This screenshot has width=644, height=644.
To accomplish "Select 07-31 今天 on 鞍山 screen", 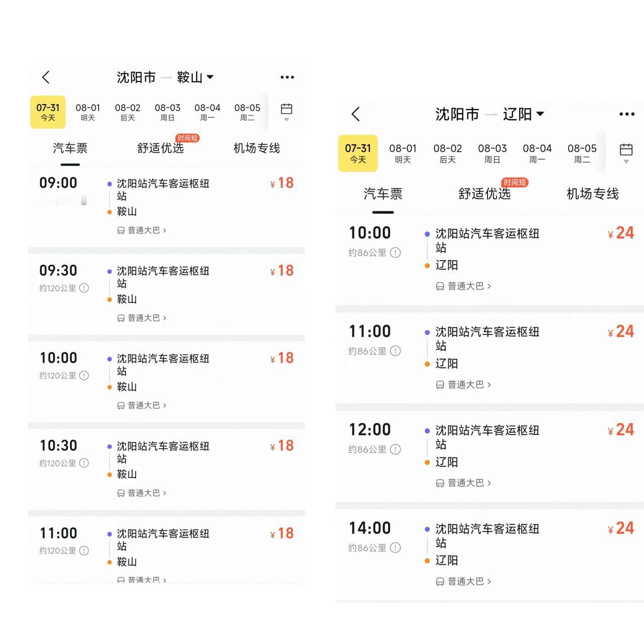I will 48,112.
